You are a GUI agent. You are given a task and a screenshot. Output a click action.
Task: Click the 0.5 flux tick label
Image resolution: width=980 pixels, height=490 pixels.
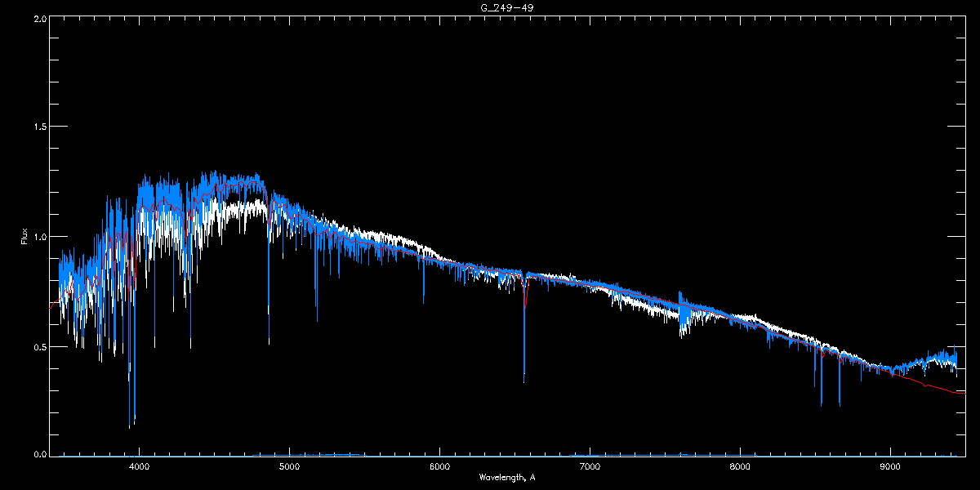point(39,346)
